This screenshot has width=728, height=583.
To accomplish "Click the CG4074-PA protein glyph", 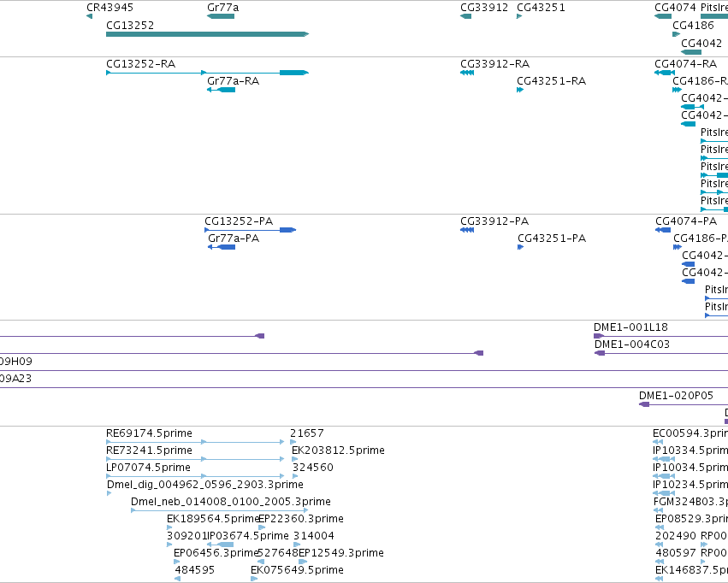I will tap(662, 230).
